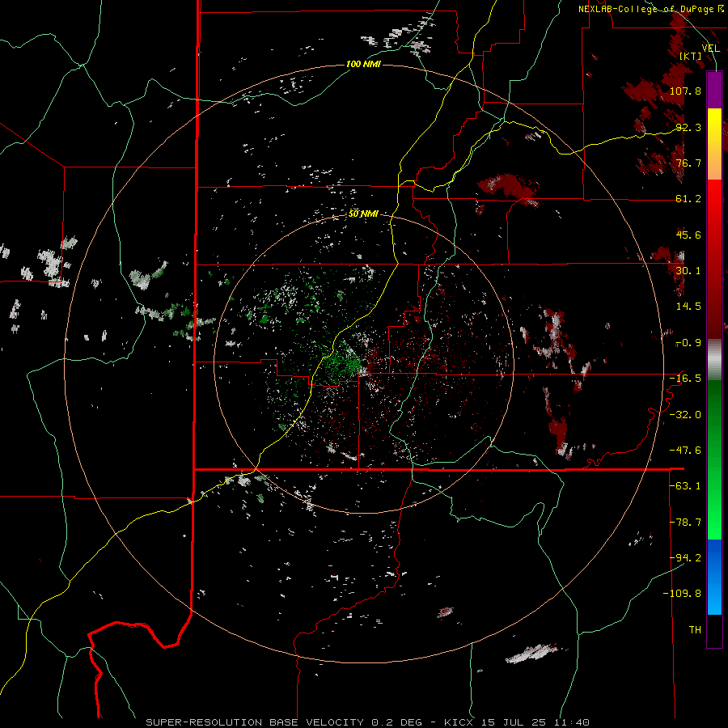The image size is (728, 728).
Task: Click the [KT] units label
Action: 691,56
